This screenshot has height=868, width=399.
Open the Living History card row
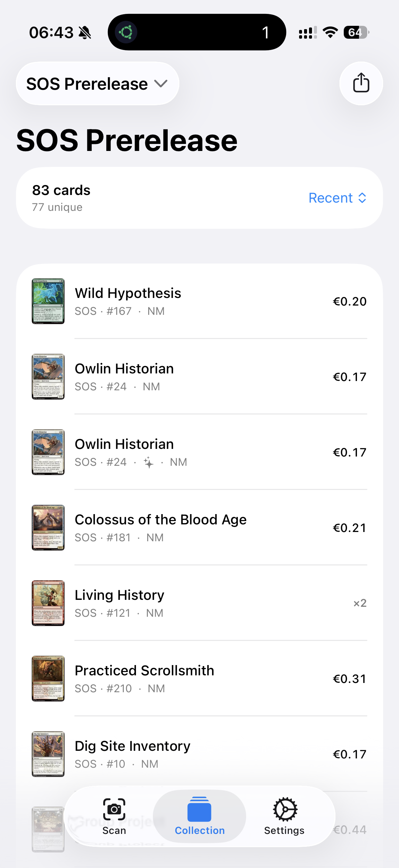point(119,603)
